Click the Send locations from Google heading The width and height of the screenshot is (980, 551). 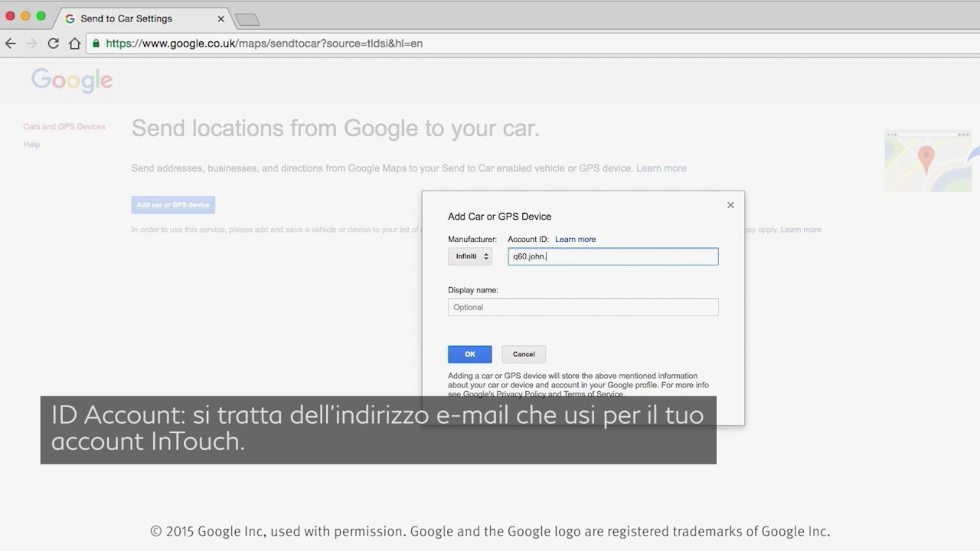tap(335, 129)
